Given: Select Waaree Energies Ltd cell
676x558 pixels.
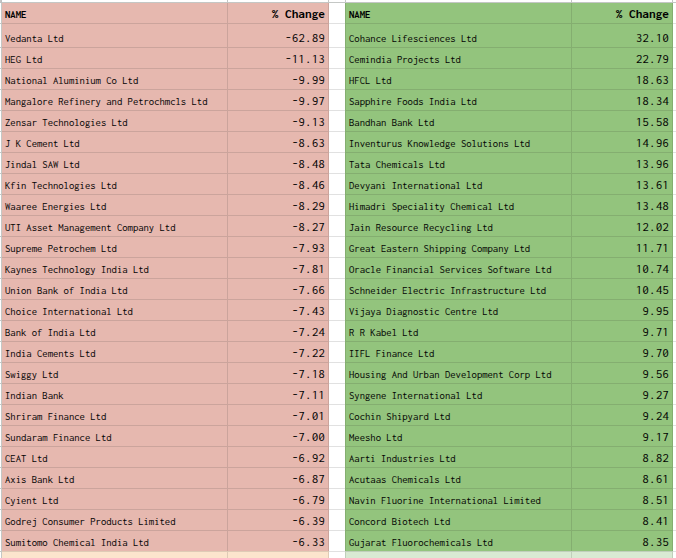Looking at the screenshot, I should tap(114, 206).
